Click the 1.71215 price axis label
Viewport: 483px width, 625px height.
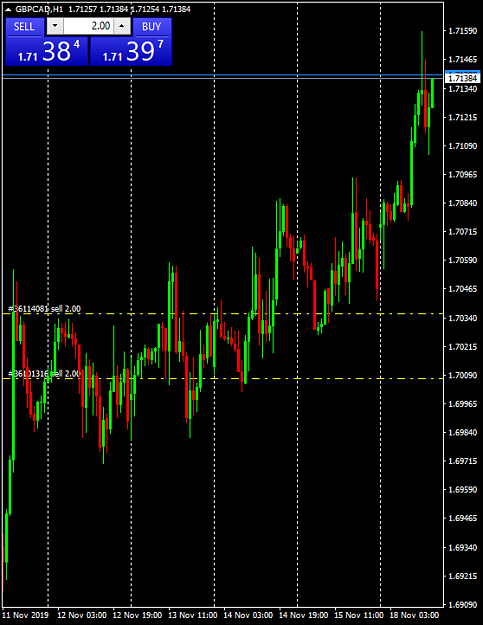pos(463,117)
